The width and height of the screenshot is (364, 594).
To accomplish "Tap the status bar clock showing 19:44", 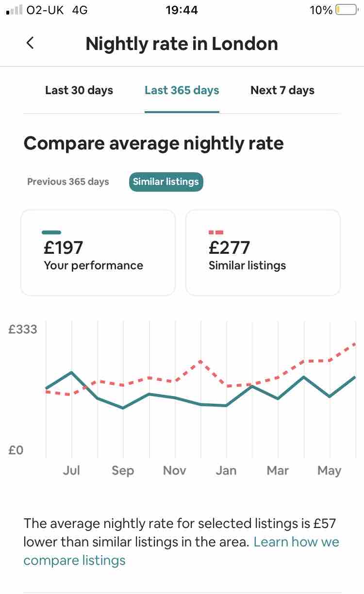I will (182, 10).
